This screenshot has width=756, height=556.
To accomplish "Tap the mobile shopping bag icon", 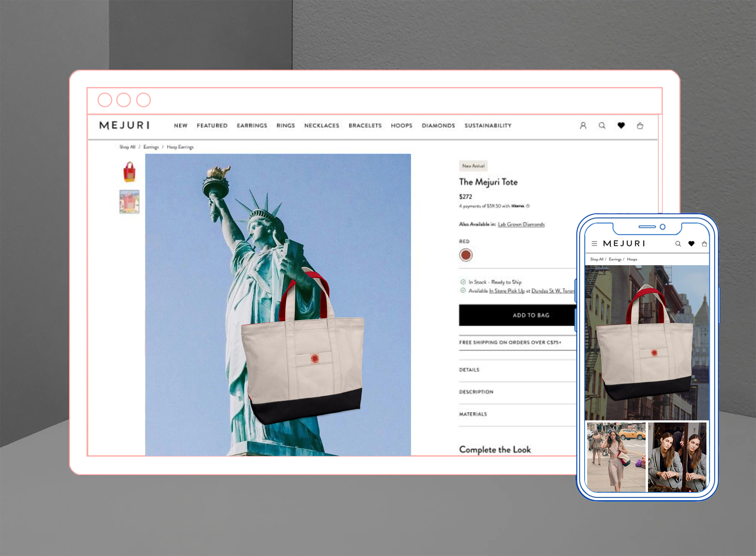I will (704, 244).
